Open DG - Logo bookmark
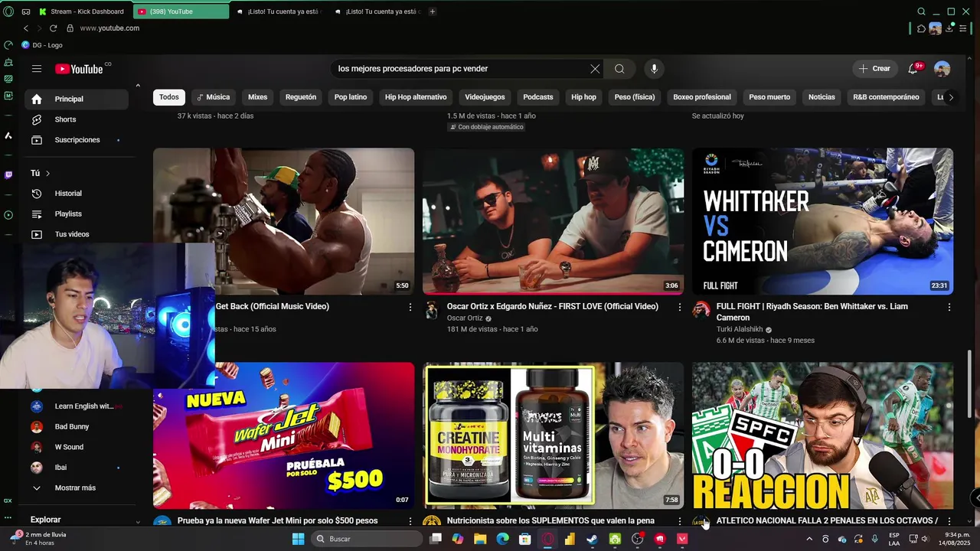Viewport: 980px width, 551px height. pyautogui.click(x=42, y=45)
